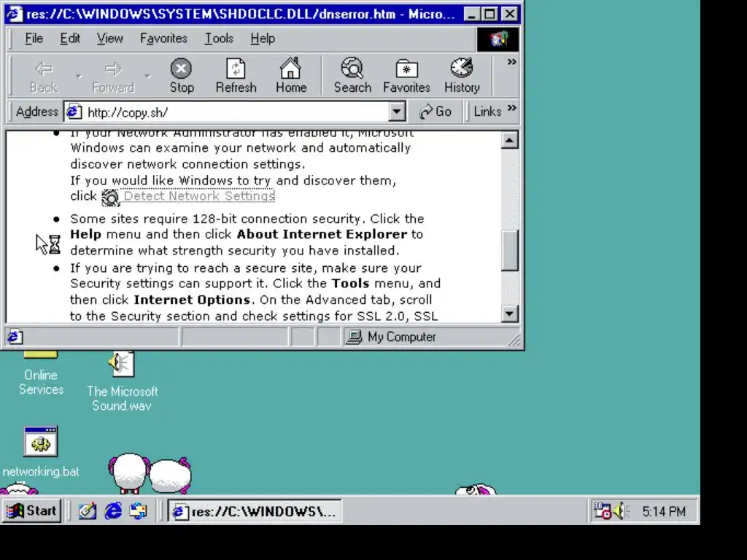
Task: Open the Search pane
Action: [x=352, y=76]
